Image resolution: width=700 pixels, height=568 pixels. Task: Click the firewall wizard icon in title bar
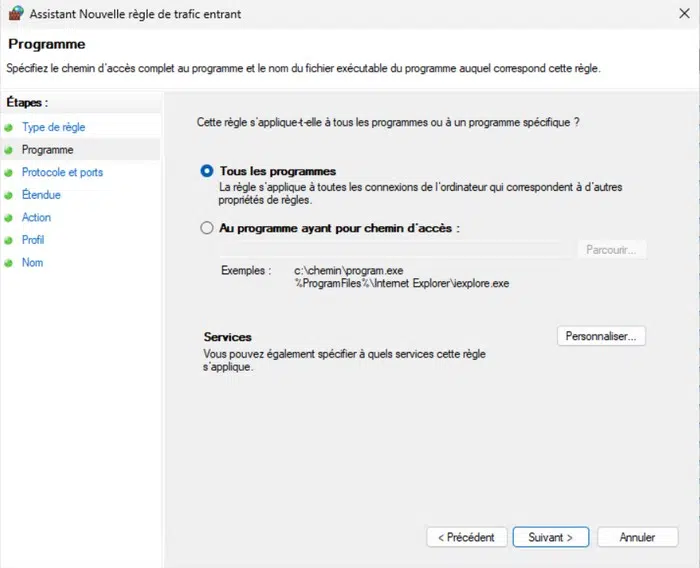(x=15, y=14)
